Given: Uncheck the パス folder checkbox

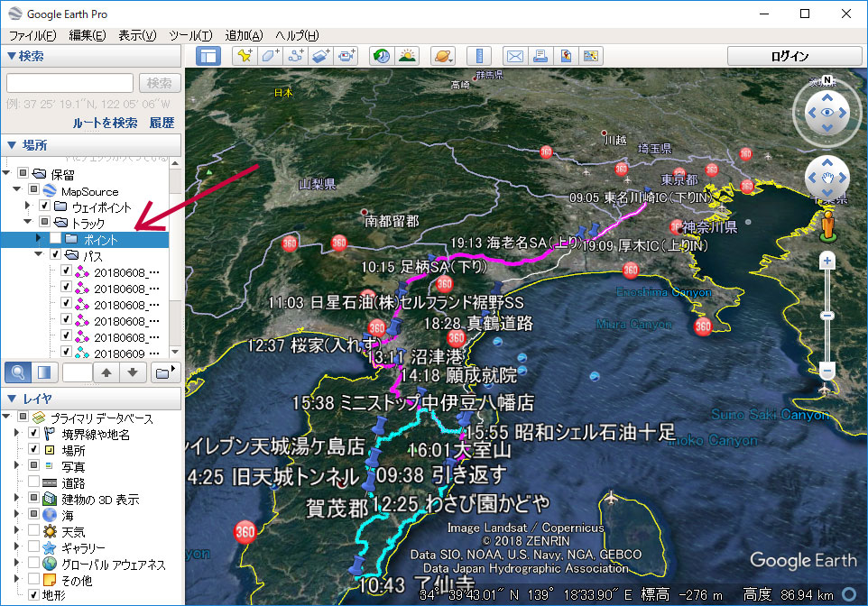Looking at the screenshot, I should (55, 254).
